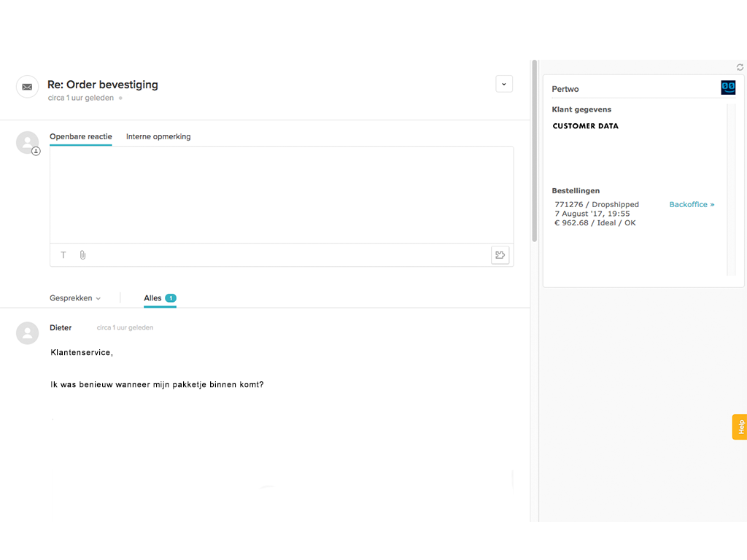Image resolution: width=747 pixels, height=560 pixels.
Task: Click inside the reply text area
Action: [x=281, y=195]
